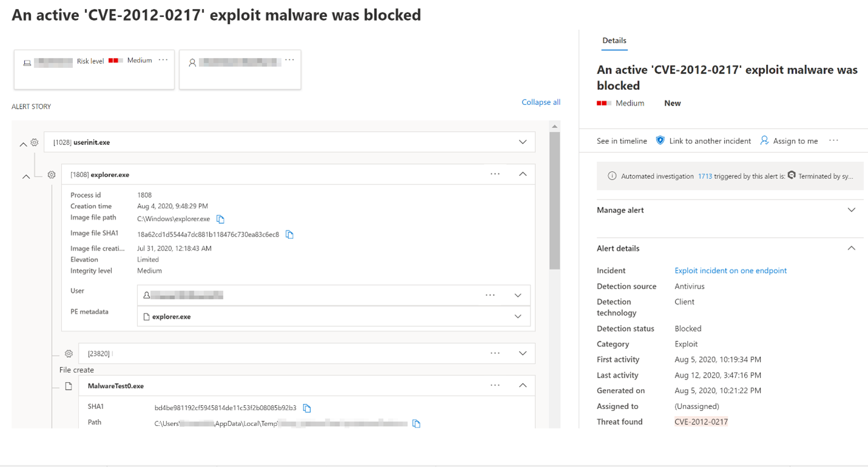Image resolution: width=868 pixels, height=467 pixels.
Task: Click the gear icon beside explorer.exe
Action: [51, 174]
